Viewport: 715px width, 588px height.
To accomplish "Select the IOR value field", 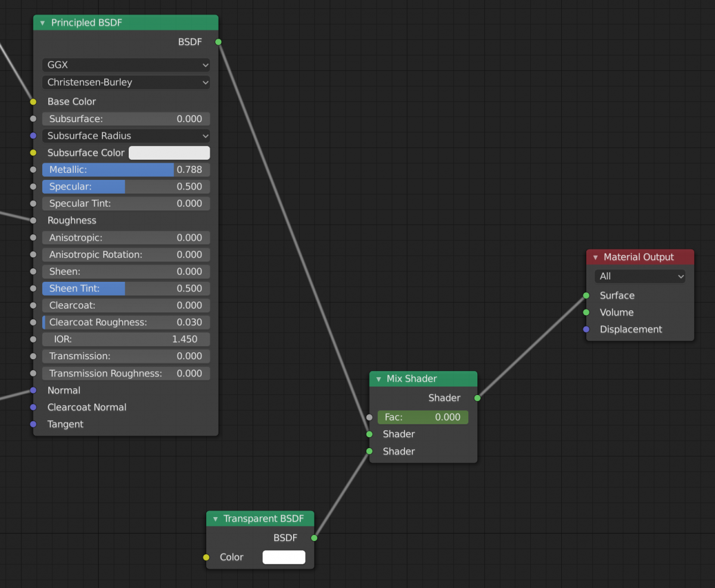I will [126, 339].
